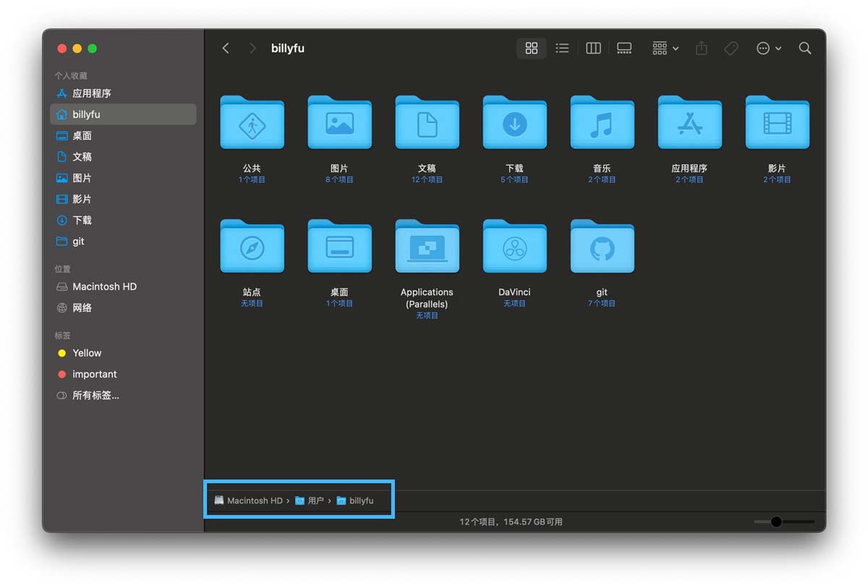Switch to list view
The height and width of the screenshot is (588, 868).
point(562,48)
